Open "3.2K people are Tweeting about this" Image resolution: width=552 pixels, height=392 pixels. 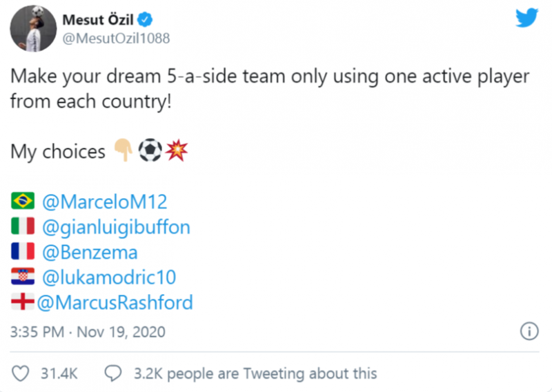(255, 373)
